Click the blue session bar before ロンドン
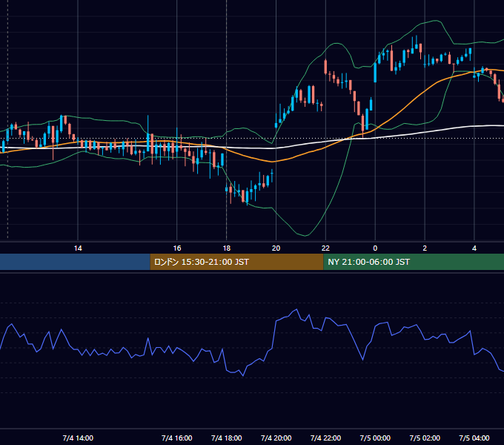The width and height of the screenshot is (504, 445). [x=75, y=262]
